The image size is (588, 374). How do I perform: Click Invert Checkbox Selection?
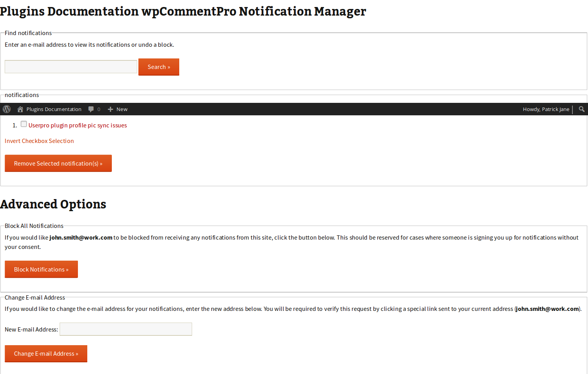point(39,141)
